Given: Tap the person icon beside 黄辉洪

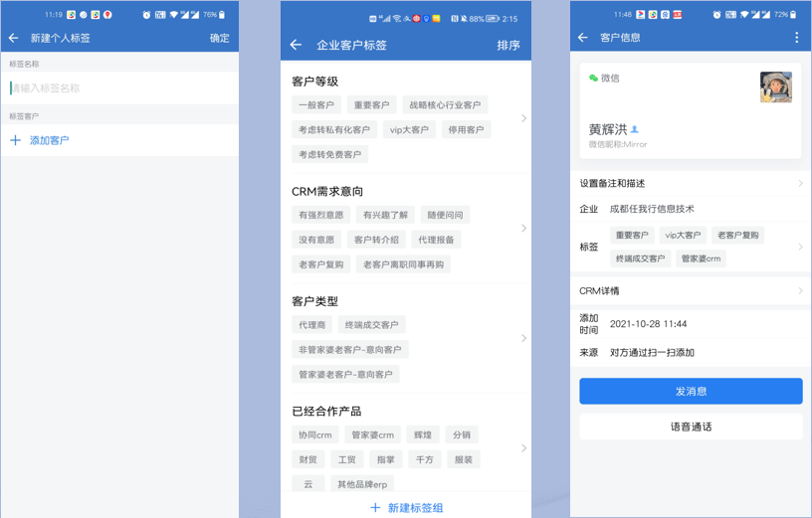Looking at the screenshot, I should point(635,129).
